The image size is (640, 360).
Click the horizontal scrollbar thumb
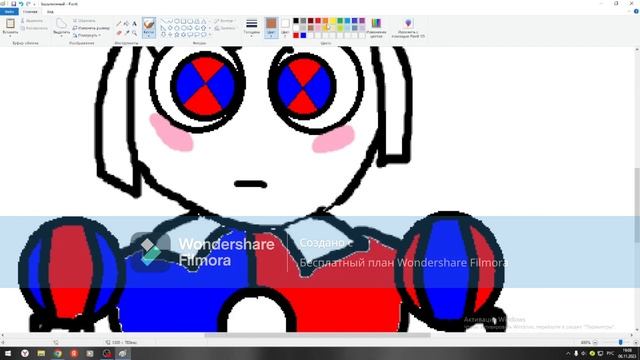pyautogui.click(x=317, y=335)
